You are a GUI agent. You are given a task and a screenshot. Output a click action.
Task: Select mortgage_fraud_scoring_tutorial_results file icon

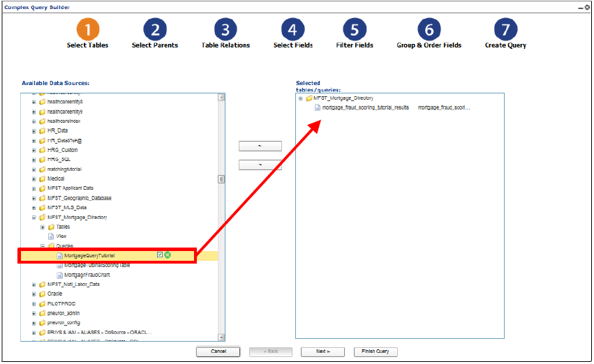click(x=318, y=108)
